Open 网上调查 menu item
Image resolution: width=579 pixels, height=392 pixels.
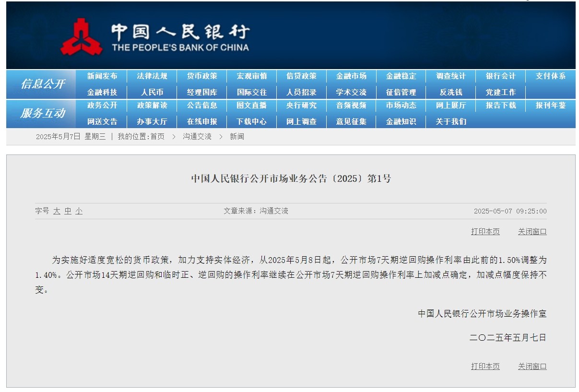point(302,122)
